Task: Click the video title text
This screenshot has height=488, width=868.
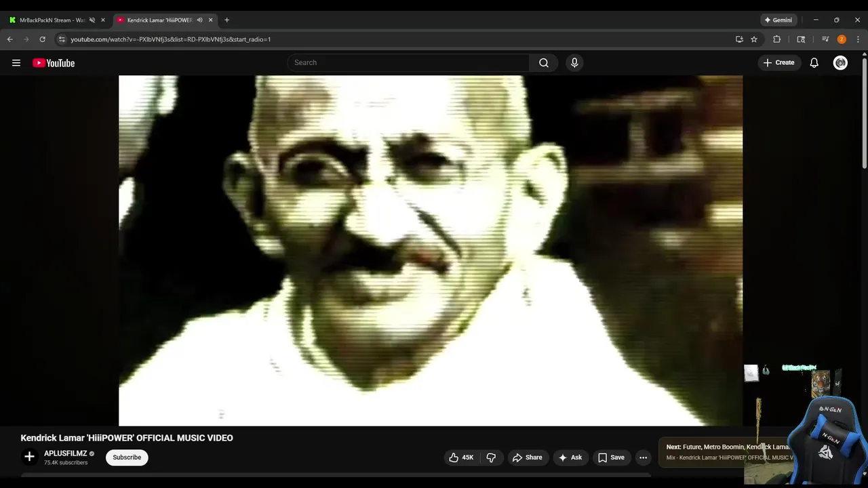Action: (127, 438)
